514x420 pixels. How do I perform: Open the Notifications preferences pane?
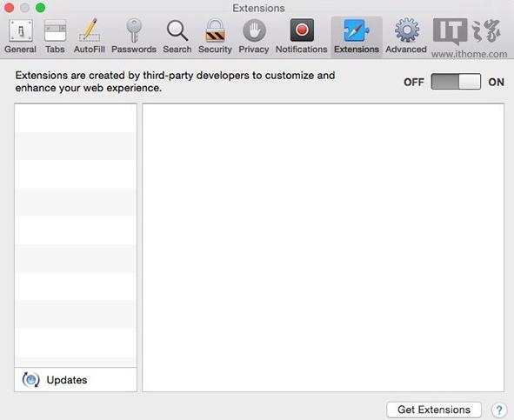(x=301, y=36)
